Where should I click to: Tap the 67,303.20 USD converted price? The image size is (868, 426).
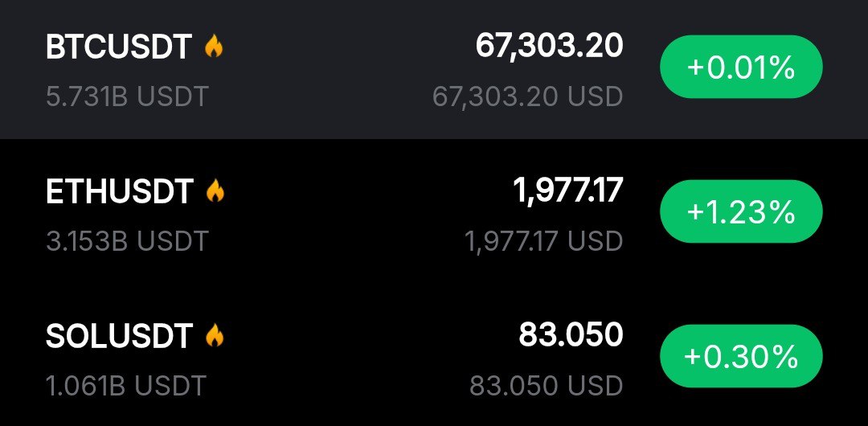tap(527, 96)
